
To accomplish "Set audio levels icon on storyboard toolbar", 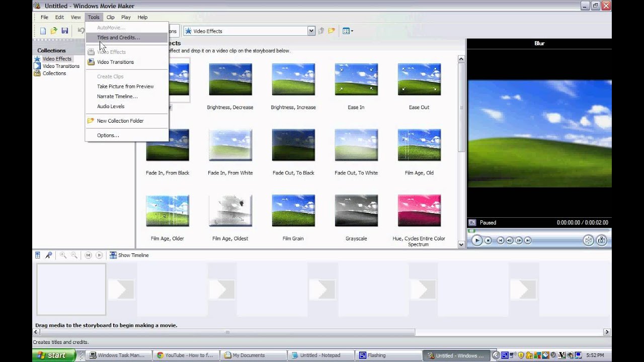I will 38,255.
